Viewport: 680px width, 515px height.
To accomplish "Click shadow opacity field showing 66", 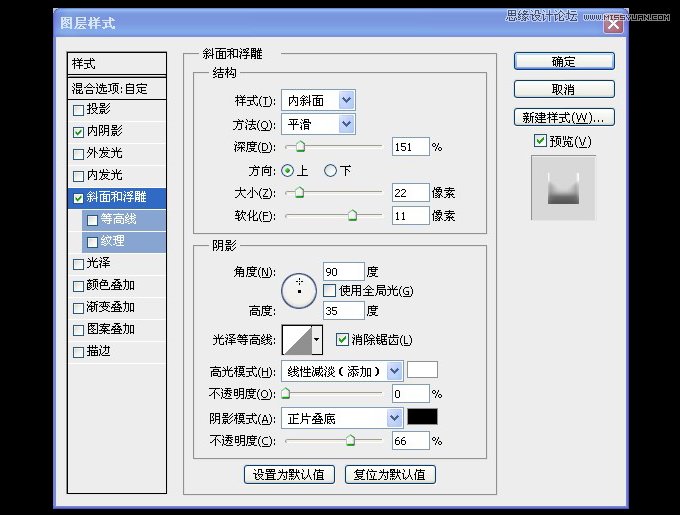I will pos(410,441).
